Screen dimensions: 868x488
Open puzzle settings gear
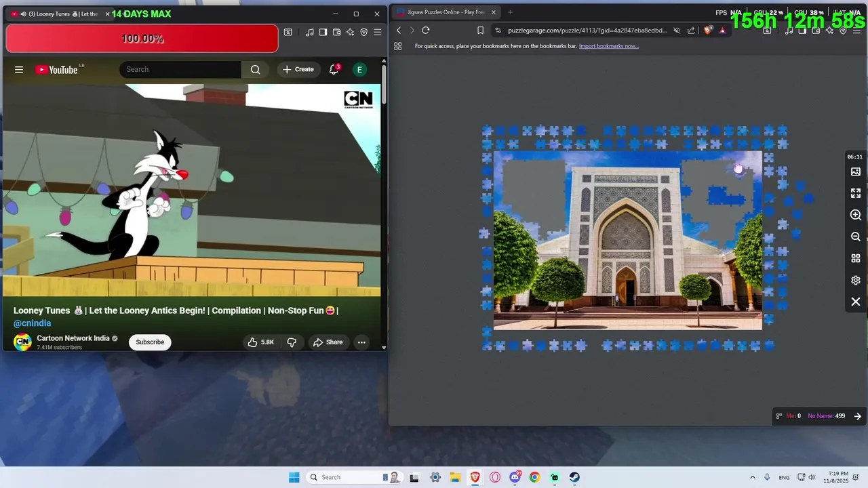(x=856, y=280)
